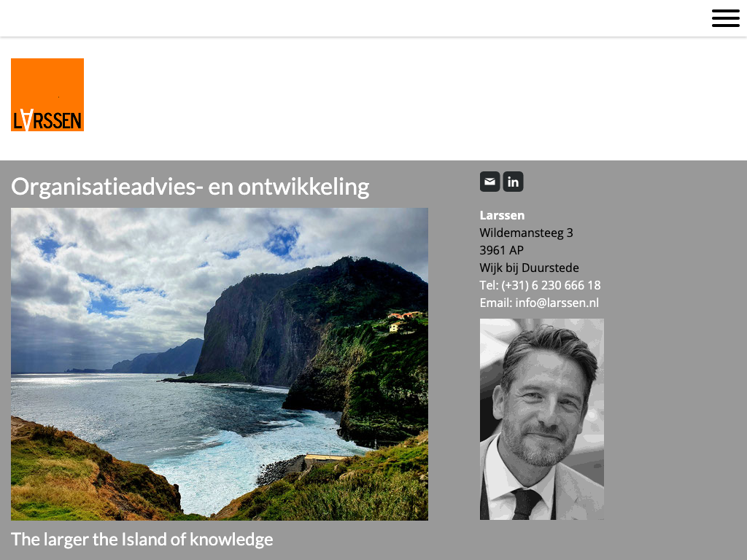Select the Organisatieadvies- en ontwikkeling heading
Image resolution: width=747 pixels, height=560 pixels.
tap(190, 186)
